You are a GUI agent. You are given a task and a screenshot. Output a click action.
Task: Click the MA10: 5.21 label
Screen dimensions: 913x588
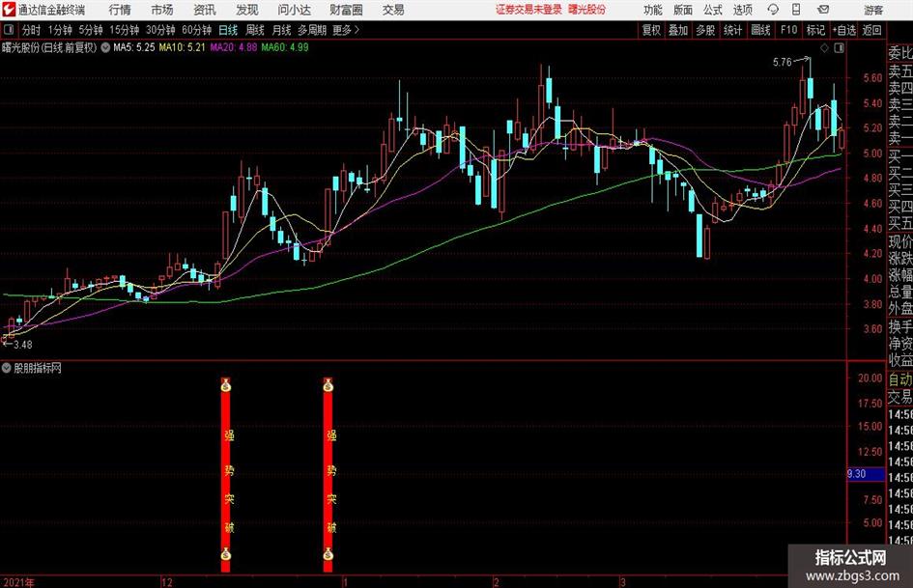[x=183, y=47]
